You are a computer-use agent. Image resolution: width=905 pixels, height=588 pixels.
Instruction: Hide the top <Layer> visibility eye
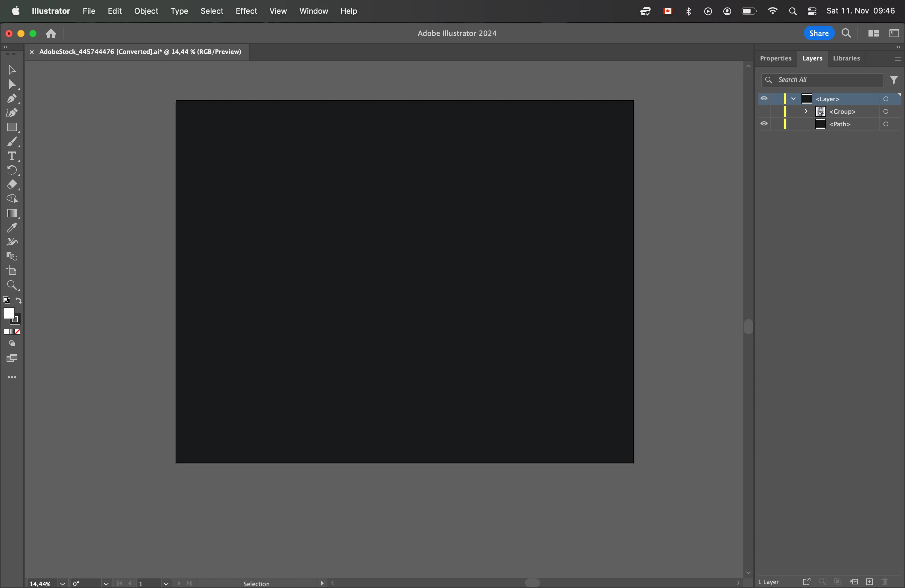tap(764, 99)
